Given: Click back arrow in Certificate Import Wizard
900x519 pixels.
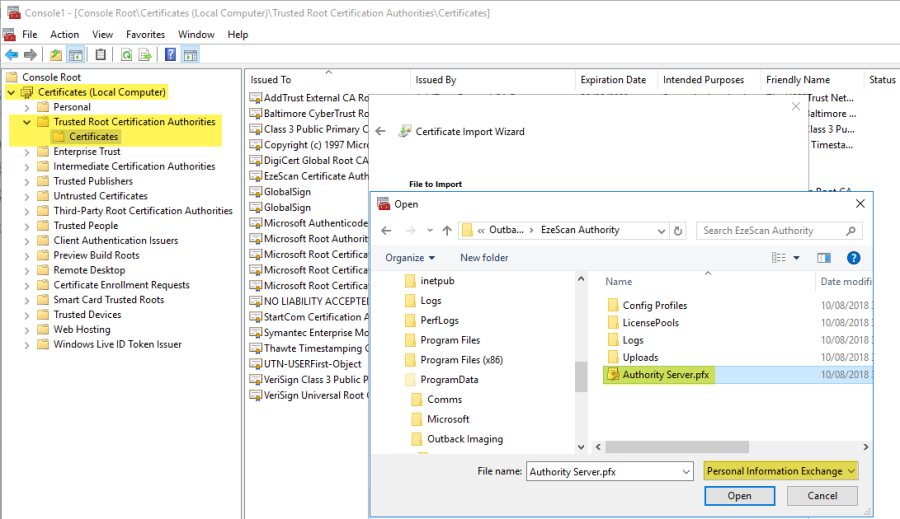Looking at the screenshot, I should point(381,131).
